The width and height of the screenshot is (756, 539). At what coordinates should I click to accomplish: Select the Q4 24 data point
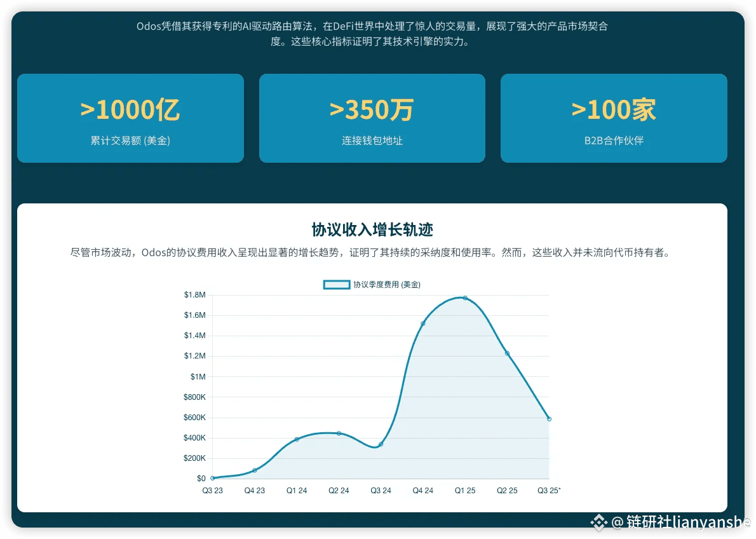(x=423, y=324)
